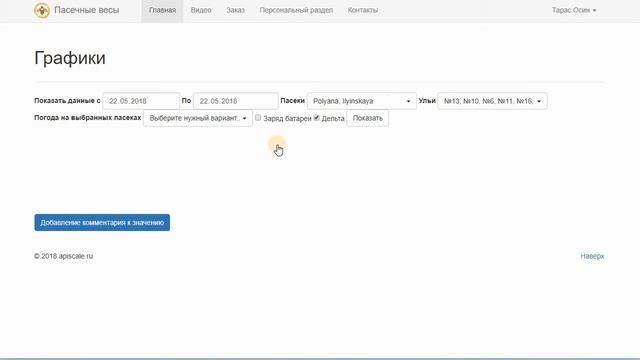The height and width of the screenshot is (360, 640).
Task: Uncheck the Дельта checkbox
Action: pyautogui.click(x=316, y=118)
